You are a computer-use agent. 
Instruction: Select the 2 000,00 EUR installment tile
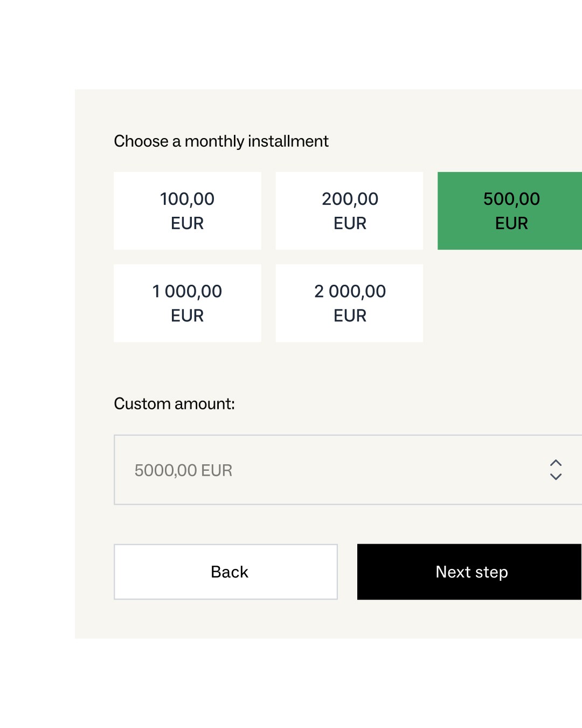pos(349,303)
